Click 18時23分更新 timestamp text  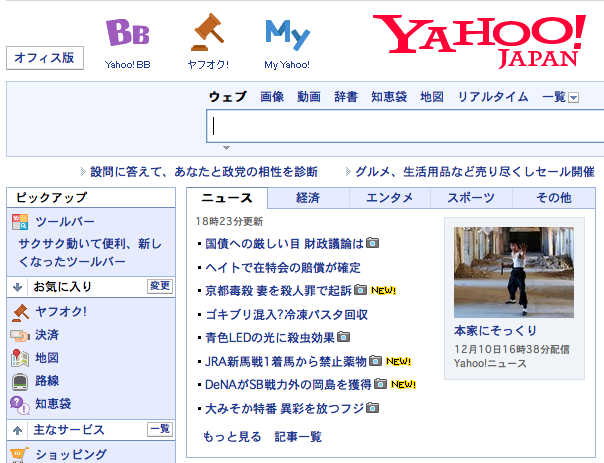(x=229, y=221)
